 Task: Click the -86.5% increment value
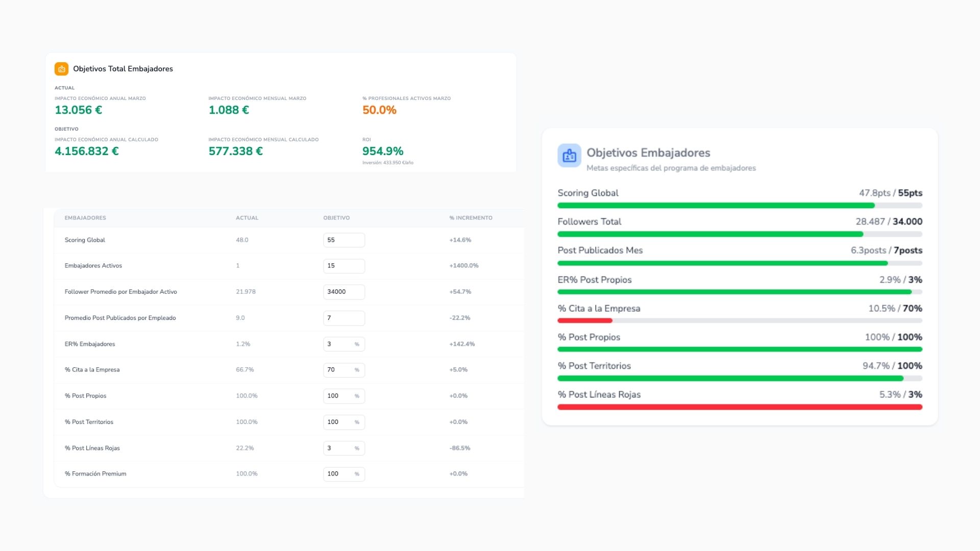[460, 448]
